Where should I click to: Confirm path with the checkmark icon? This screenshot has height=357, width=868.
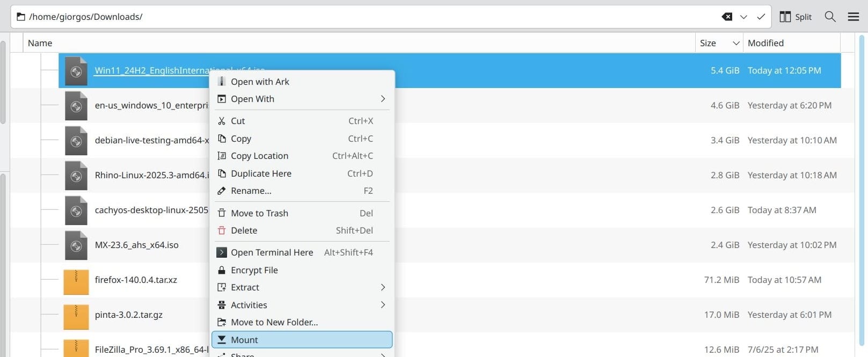pyautogui.click(x=761, y=17)
